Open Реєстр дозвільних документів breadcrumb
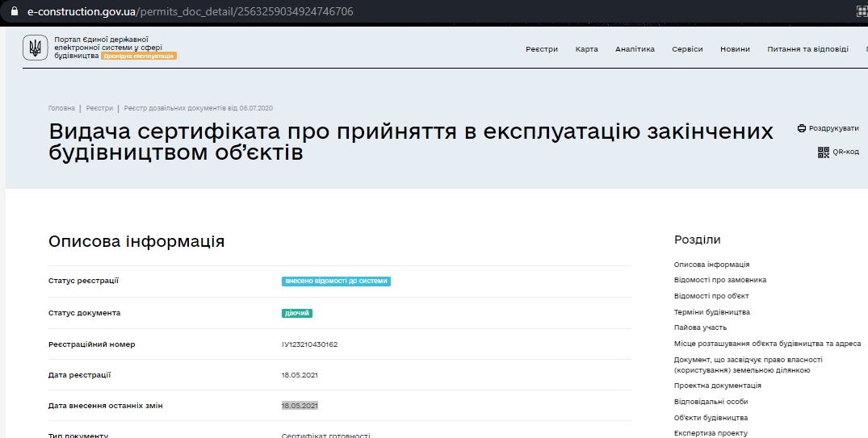The height and width of the screenshot is (438, 868). [198, 108]
